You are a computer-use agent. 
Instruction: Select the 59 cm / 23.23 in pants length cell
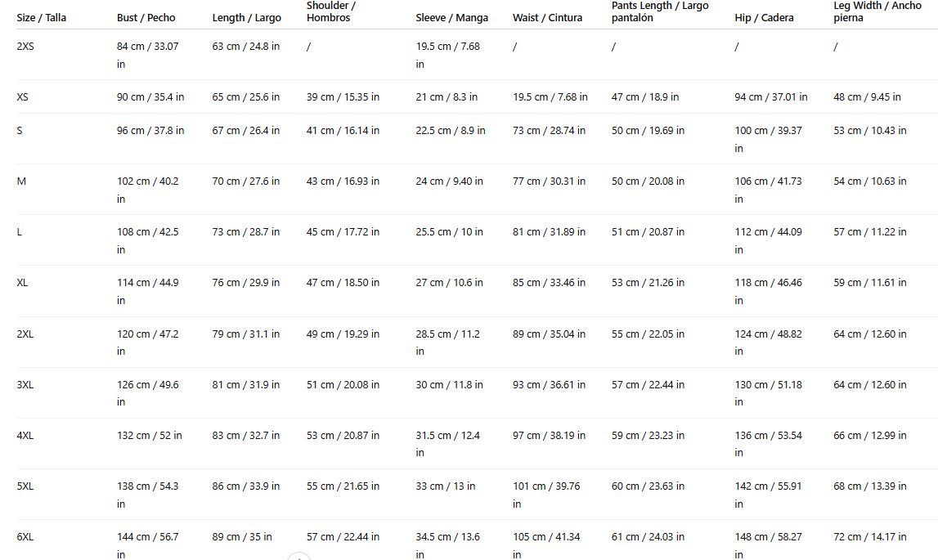pos(648,436)
